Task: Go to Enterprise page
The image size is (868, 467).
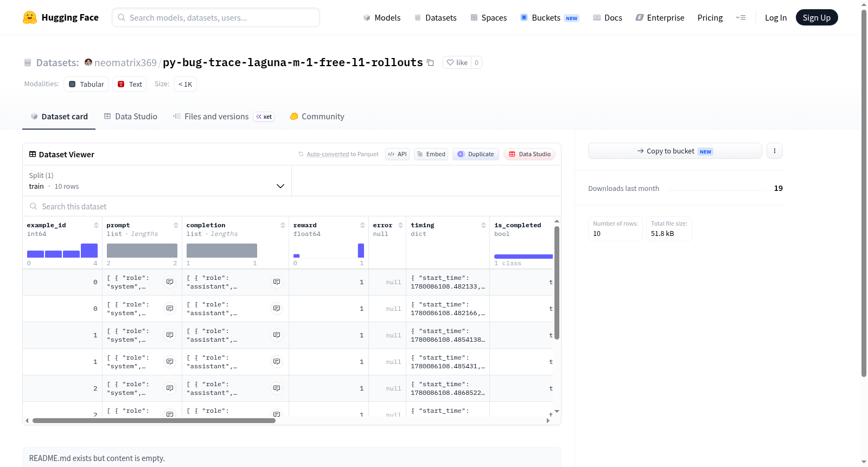Action: tap(660, 17)
